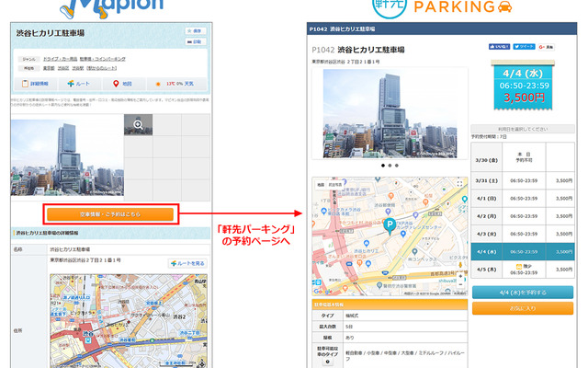Zoom out on the Google map
The height and width of the screenshot is (368, 588).
click(460, 285)
